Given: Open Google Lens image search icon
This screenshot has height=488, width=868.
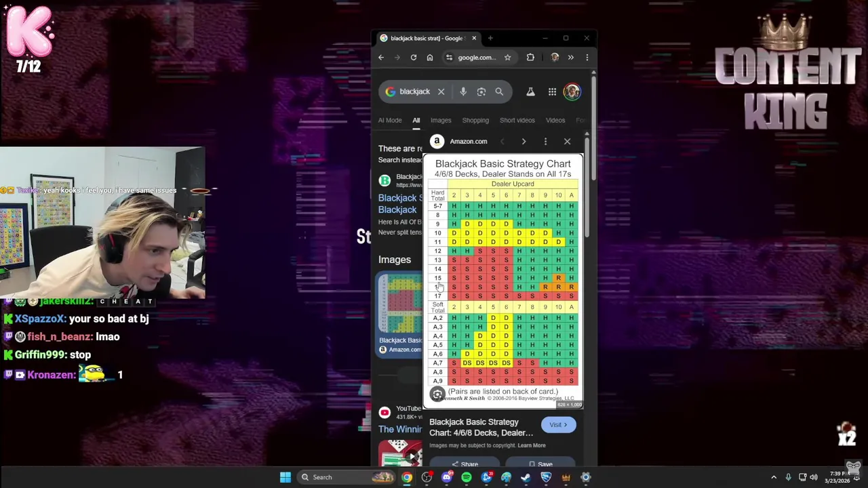Looking at the screenshot, I should click(481, 91).
